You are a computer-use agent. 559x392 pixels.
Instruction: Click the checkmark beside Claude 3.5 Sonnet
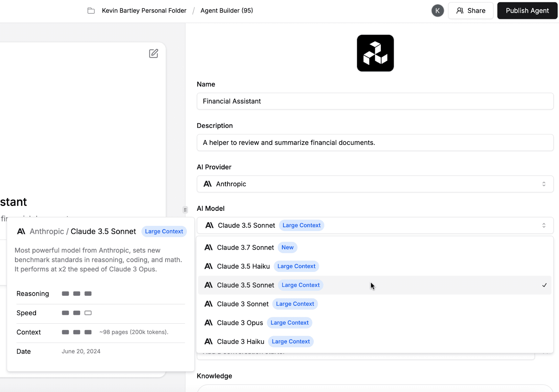coord(544,285)
